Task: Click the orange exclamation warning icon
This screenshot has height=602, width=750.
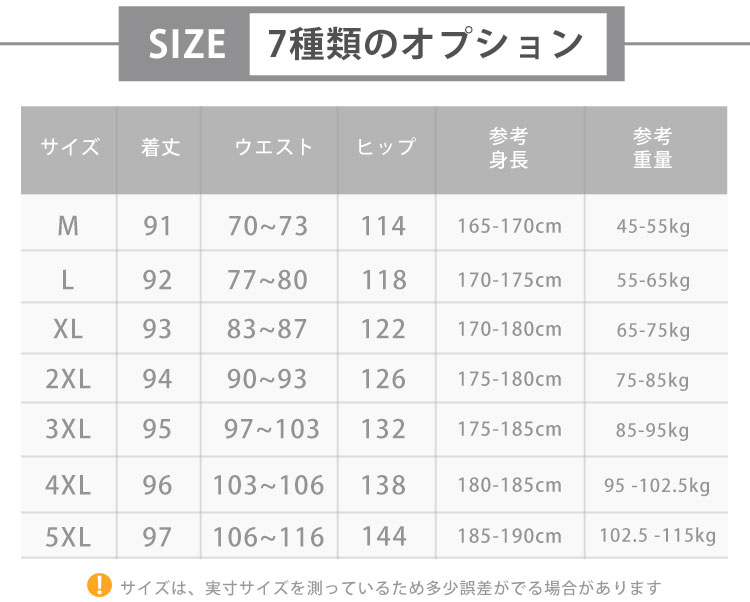Action: point(99,585)
